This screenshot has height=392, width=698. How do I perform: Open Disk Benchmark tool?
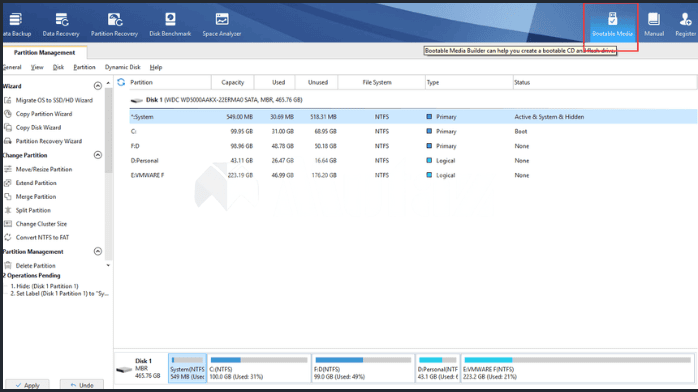tap(170, 25)
